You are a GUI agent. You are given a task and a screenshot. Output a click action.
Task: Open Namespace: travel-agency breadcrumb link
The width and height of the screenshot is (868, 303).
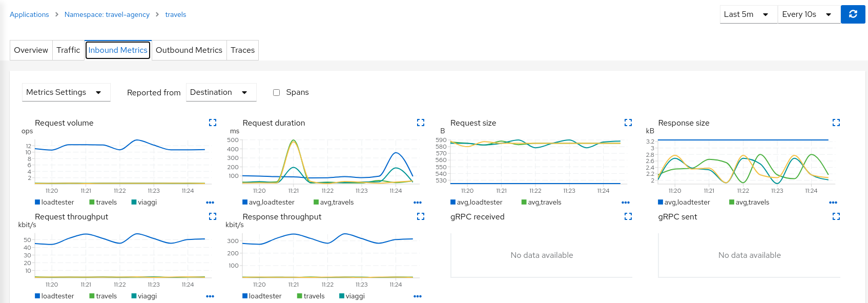(x=107, y=14)
